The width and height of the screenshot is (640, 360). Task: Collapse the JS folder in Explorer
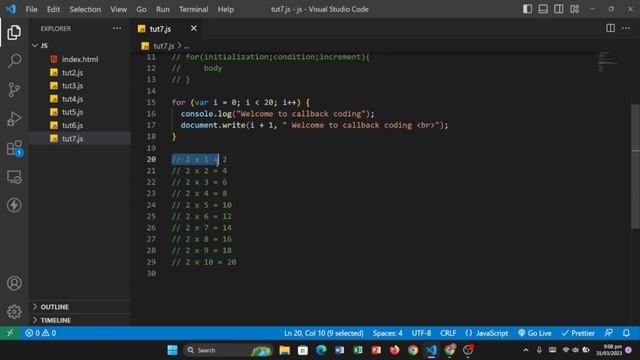click(x=80, y=45)
